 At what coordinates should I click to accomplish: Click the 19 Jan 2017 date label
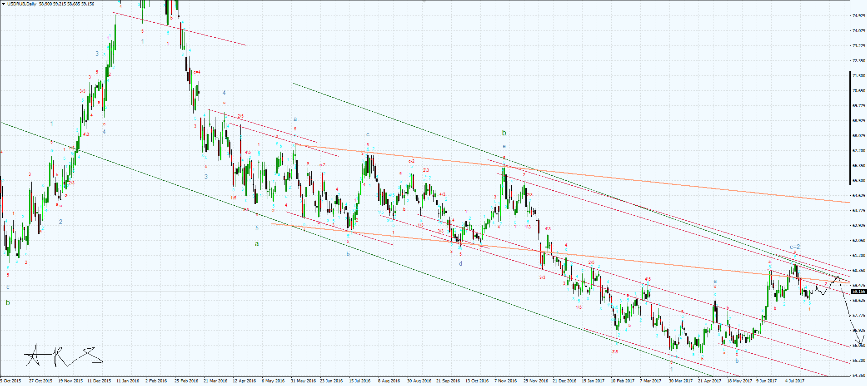[593, 381]
